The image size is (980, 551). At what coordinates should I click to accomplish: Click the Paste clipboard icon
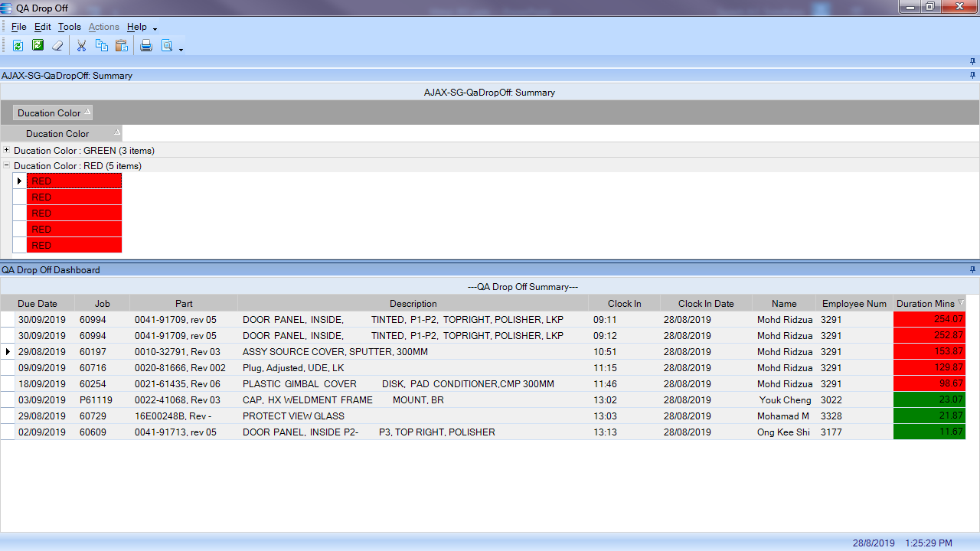click(121, 46)
